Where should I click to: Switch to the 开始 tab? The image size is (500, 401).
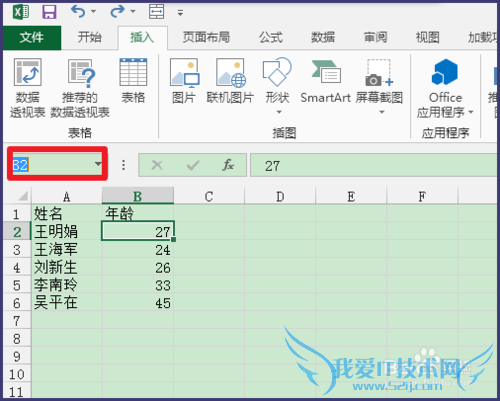pos(90,37)
